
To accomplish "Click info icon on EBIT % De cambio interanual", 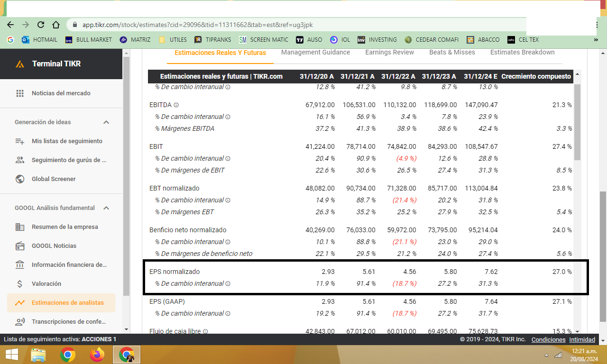I will 228,159.
